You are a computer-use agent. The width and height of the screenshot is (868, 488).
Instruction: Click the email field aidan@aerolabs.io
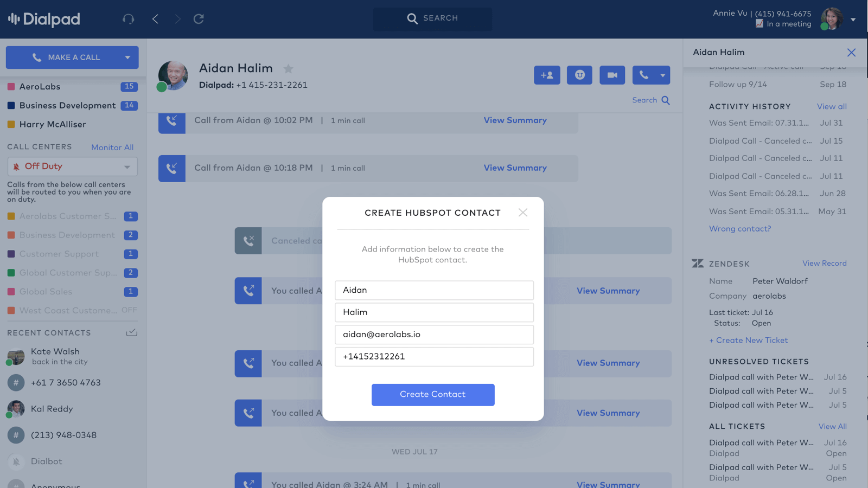434,335
